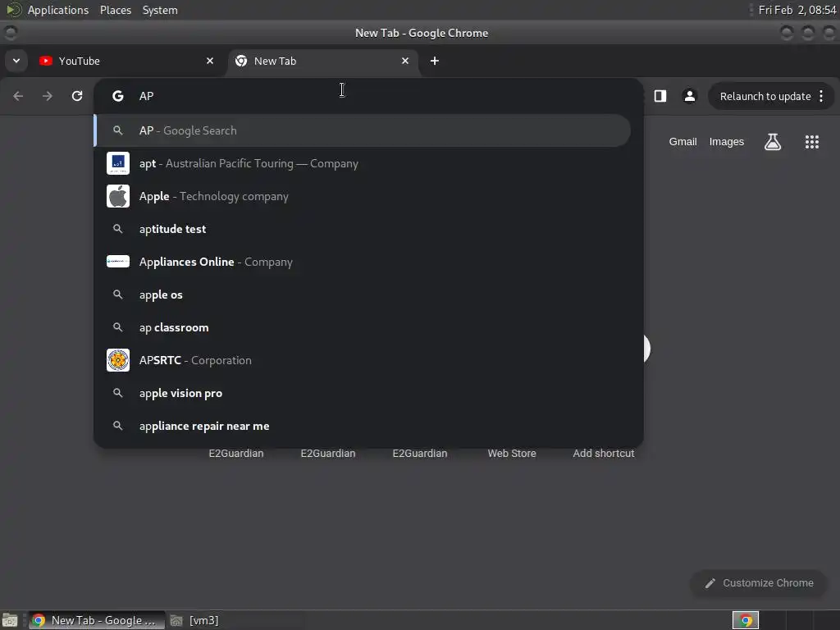Select the New Tab - Google taskbar entry
The image size is (840, 630).
(97, 620)
